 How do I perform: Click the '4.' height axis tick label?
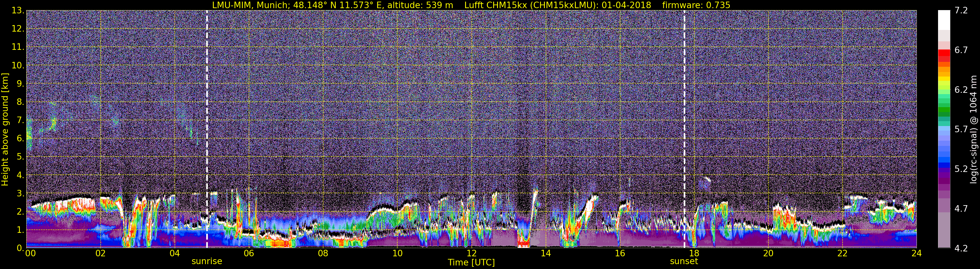click(20, 175)
